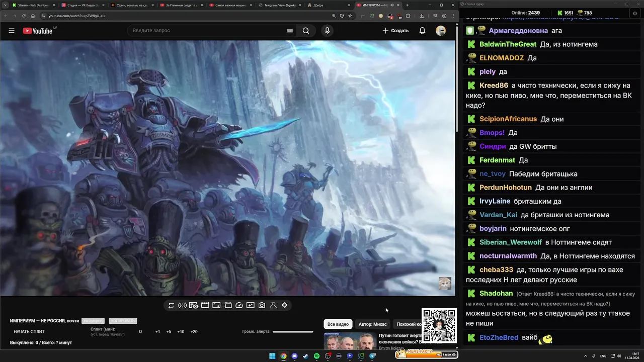This screenshot has width=644, height=362.
Task: Click the +1 split minutes button
Action: click(x=157, y=332)
